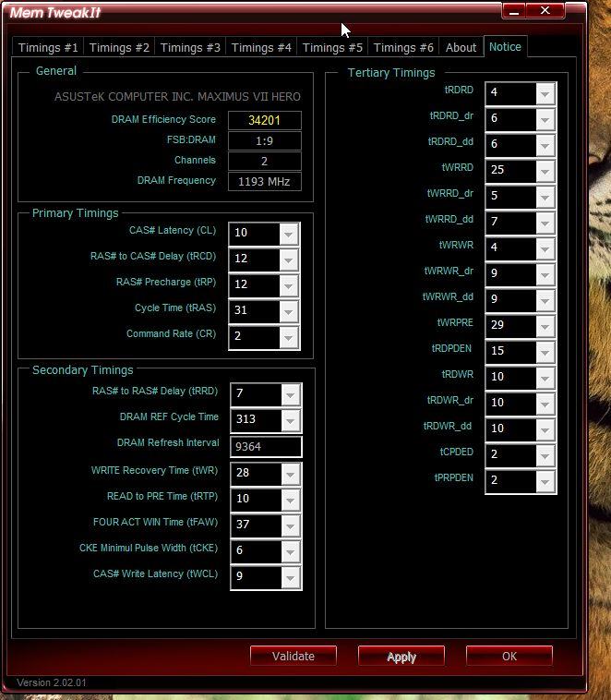Screen dimensions: 611x700
Task: Expand the tWRRD_dr dropdown
Action: 545,198
